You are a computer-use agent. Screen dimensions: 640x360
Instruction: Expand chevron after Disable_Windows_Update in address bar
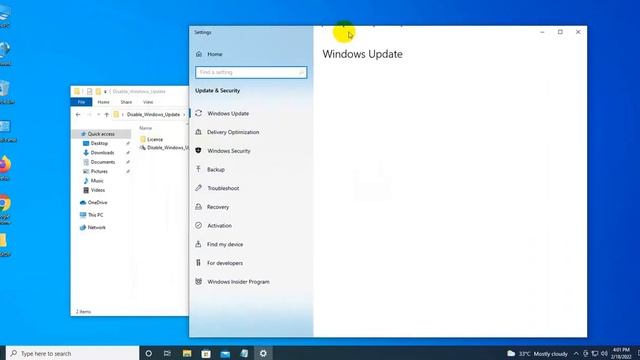(x=184, y=115)
